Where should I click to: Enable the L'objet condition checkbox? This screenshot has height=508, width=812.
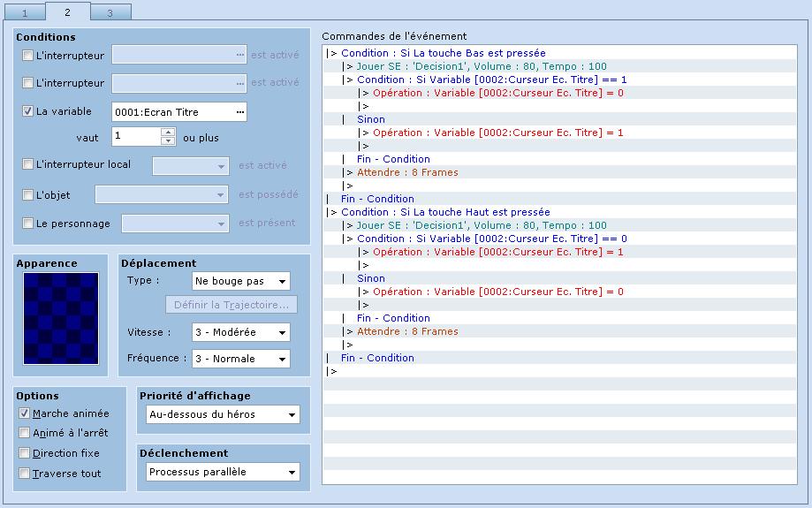pos(28,194)
